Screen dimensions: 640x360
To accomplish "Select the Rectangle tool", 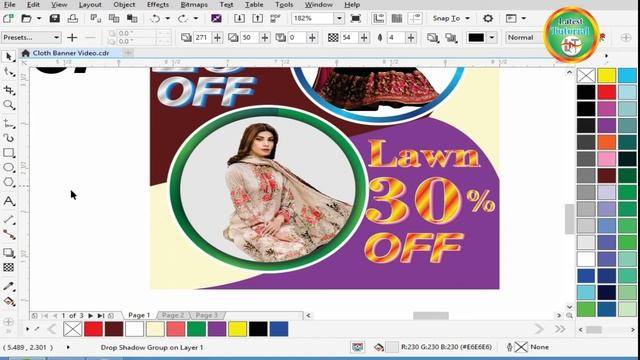I will tap(9, 153).
